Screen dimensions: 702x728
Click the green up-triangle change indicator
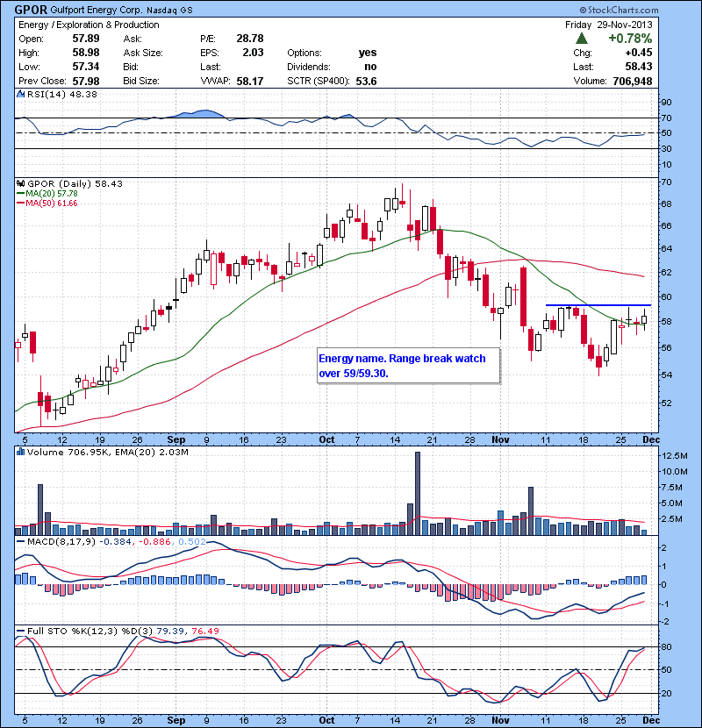[581, 39]
